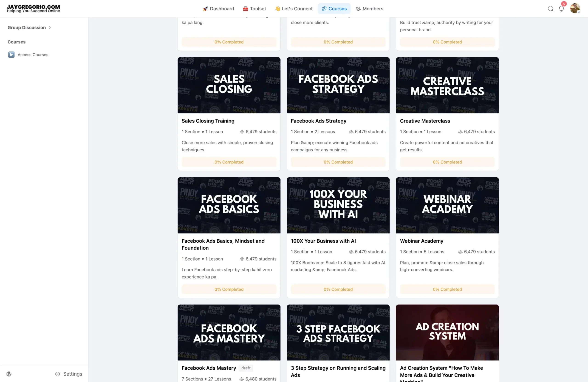This screenshot has height=382, width=588.
Task: Click the Let's Connect waving hand icon
Action: click(277, 9)
